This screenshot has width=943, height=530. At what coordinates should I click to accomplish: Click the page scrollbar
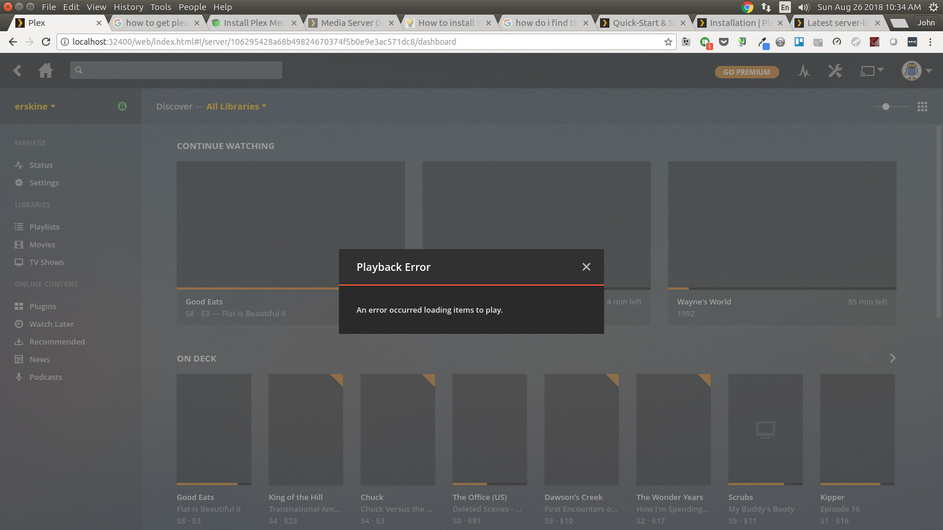939,223
